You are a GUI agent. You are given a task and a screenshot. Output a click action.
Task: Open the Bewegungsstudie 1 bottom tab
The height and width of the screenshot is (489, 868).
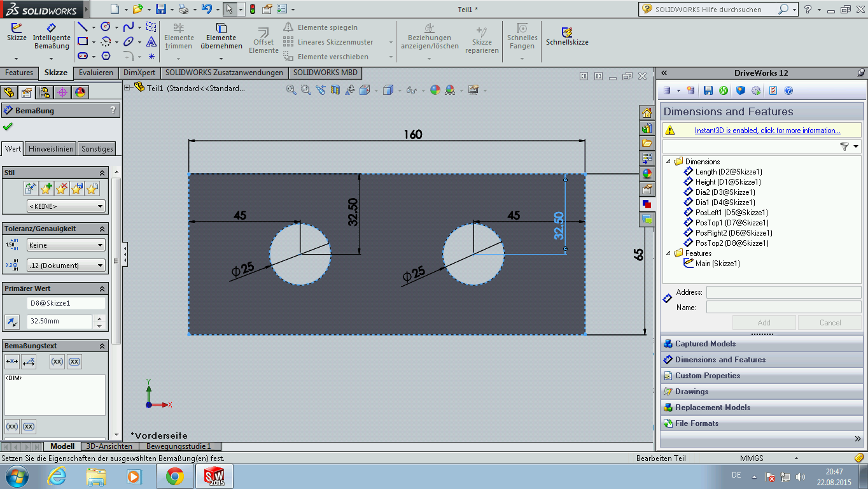coord(178,446)
